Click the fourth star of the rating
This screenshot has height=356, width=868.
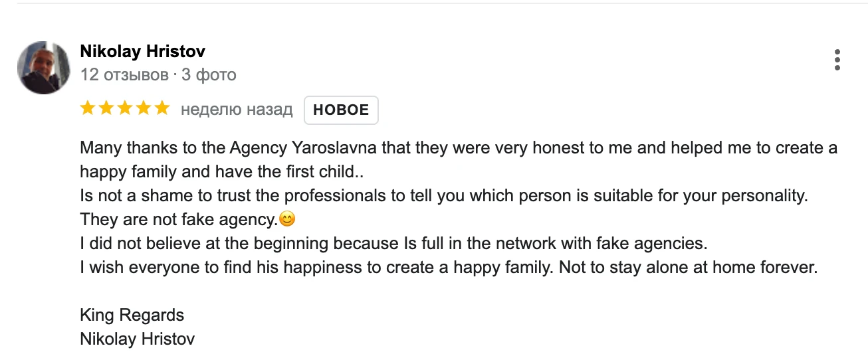(x=144, y=109)
